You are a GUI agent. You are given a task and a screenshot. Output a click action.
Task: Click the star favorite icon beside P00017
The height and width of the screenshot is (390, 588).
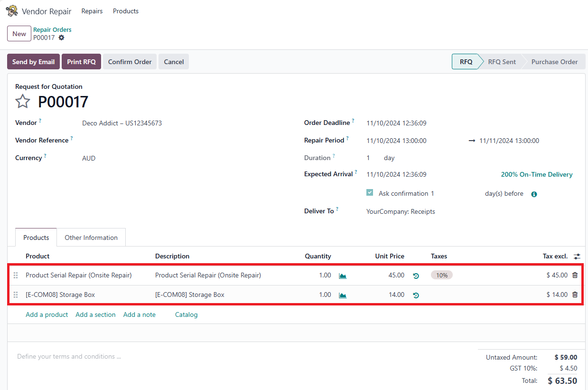[x=23, y=102]
